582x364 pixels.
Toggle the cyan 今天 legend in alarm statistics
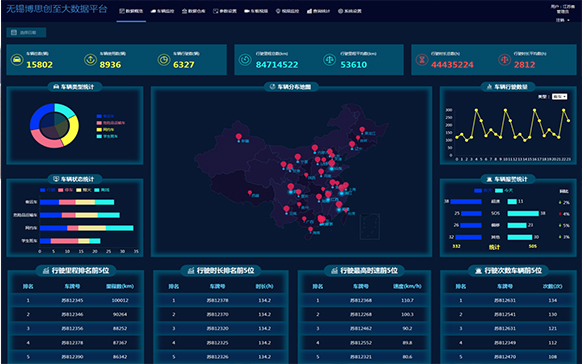pos(504,190)
